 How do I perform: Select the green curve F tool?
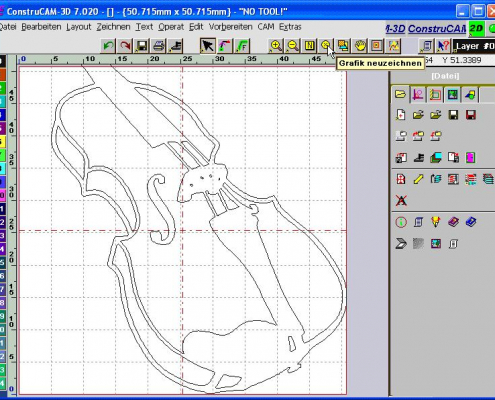pos(242,46)
